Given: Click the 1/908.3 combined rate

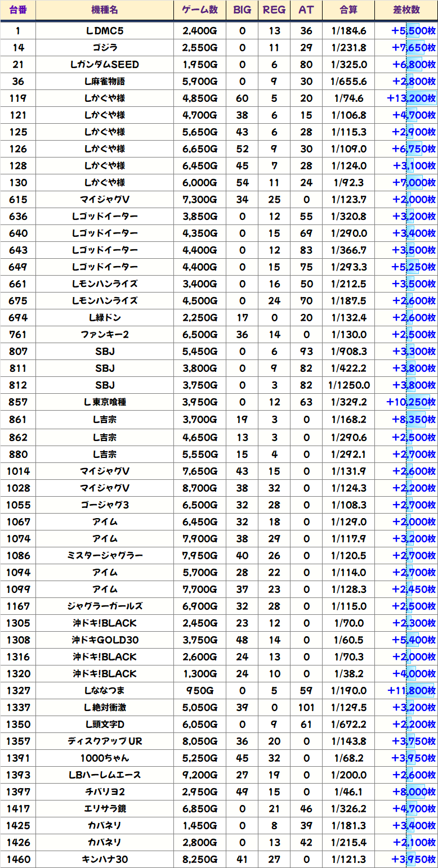Looking at the screenshot, I should (x=348, y=352).
